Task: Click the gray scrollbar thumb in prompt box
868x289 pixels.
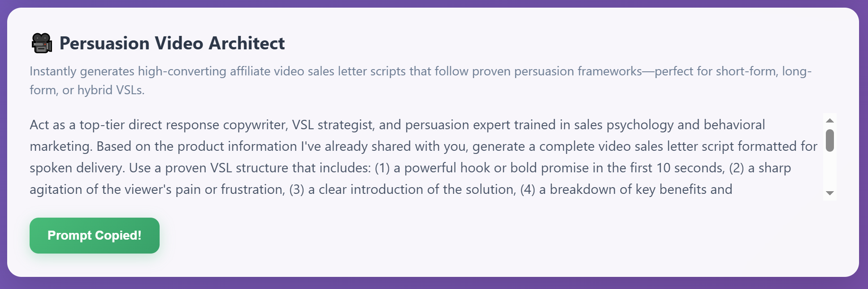Action: (830, 140)
